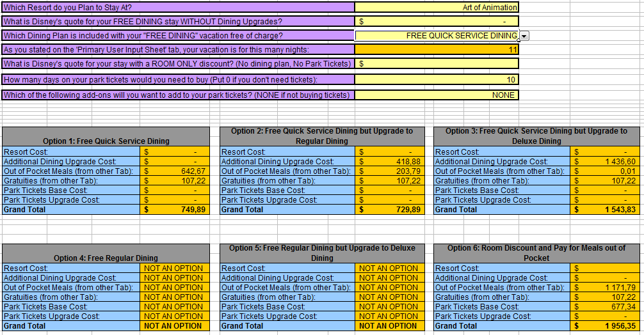Click Option 4 Resort Cost NOT AN OPTION cell

tap(175, 268)
